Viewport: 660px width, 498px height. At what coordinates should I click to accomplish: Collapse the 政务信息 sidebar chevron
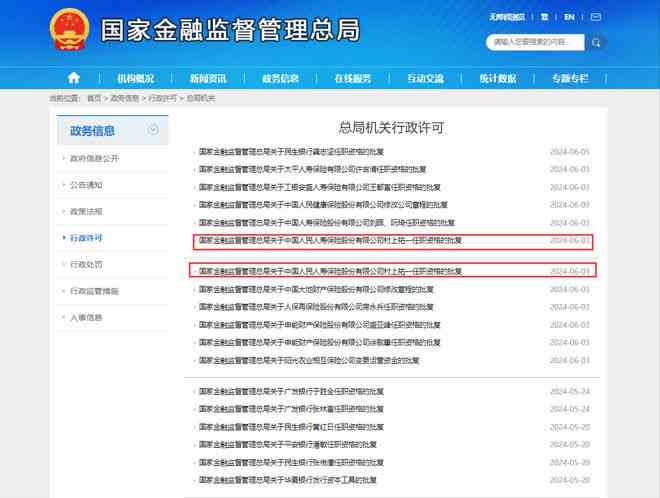tap(153, 130)
